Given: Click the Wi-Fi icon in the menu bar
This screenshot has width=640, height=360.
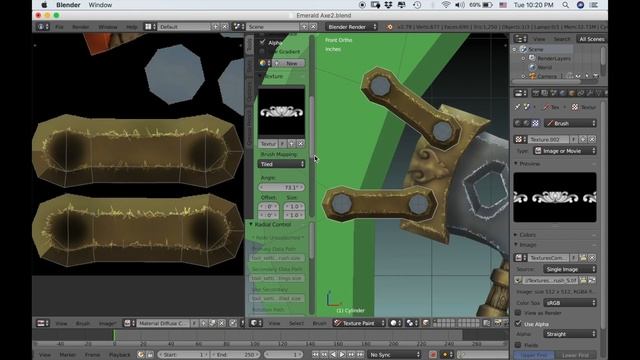Looking at the screenshot, I should coord(446,5).
